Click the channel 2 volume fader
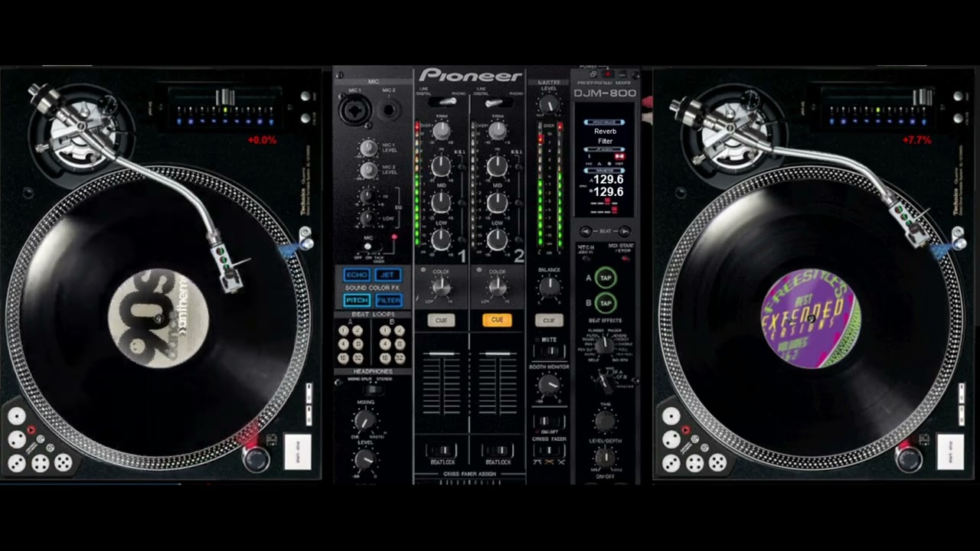980x551 pixels. (x=498, y=354)
